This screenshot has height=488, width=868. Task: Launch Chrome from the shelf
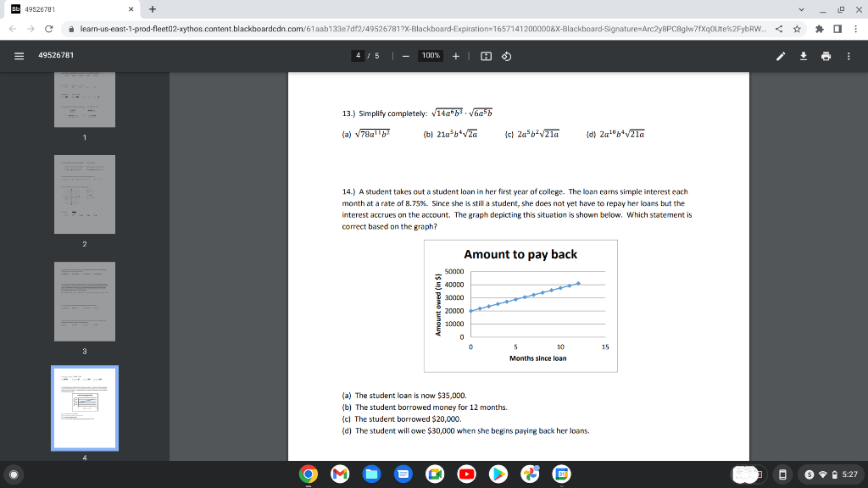[x=309, y=474]
